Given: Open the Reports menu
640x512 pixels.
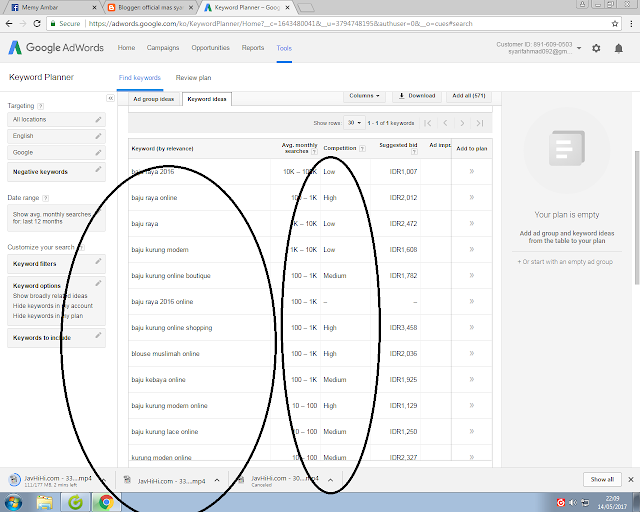Looking at the screenshot, I should click(x=253, y=48).
